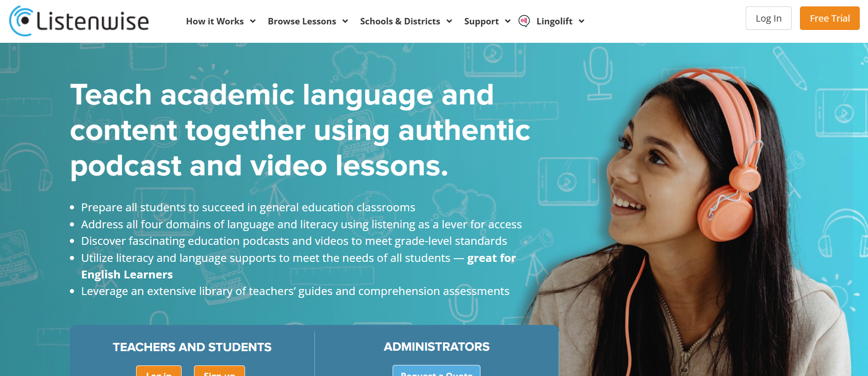Open the Browse Lessons menu
The width and height of the screenshot is (868, 376).
302,21
